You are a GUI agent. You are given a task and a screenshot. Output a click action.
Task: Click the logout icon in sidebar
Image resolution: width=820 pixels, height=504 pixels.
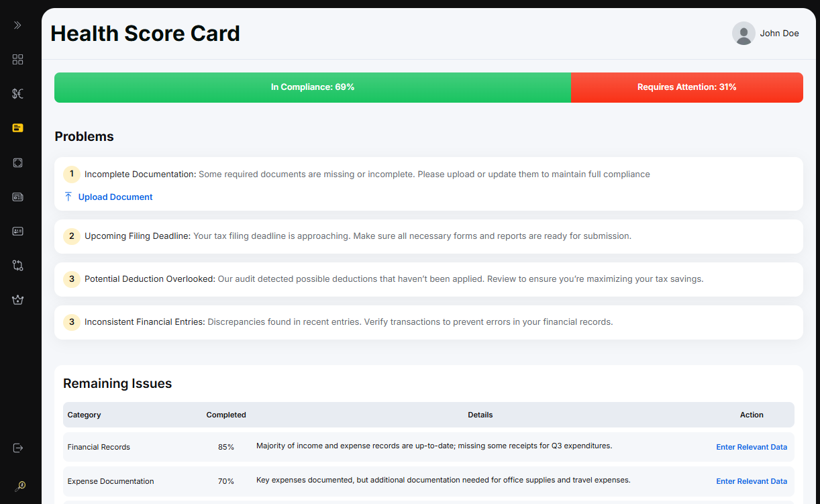point(18,448)
